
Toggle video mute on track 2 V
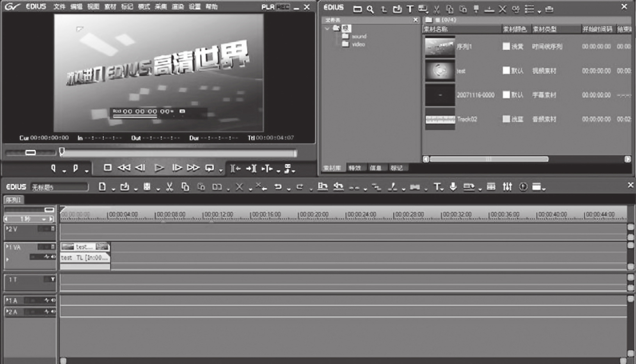coord(53,229)
